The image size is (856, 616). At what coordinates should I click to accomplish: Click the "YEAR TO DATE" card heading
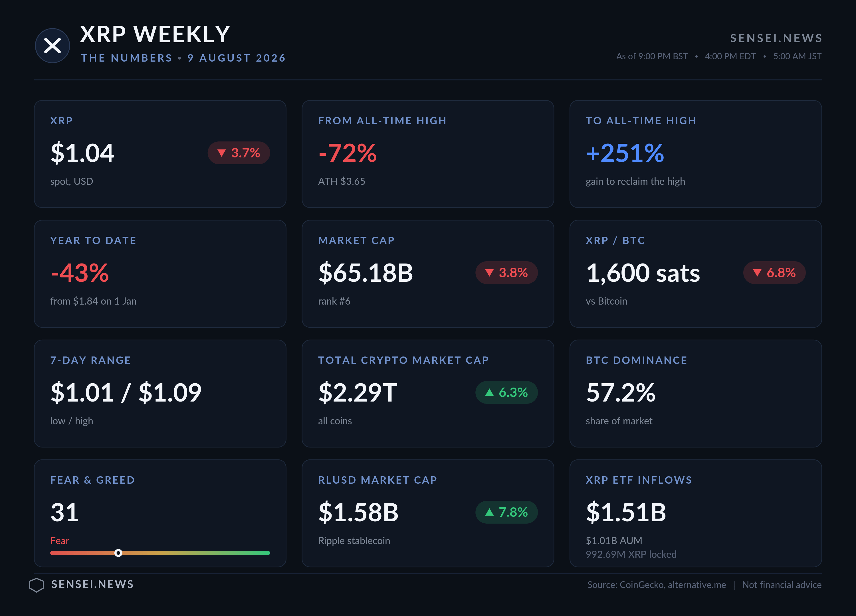(93, 241)
